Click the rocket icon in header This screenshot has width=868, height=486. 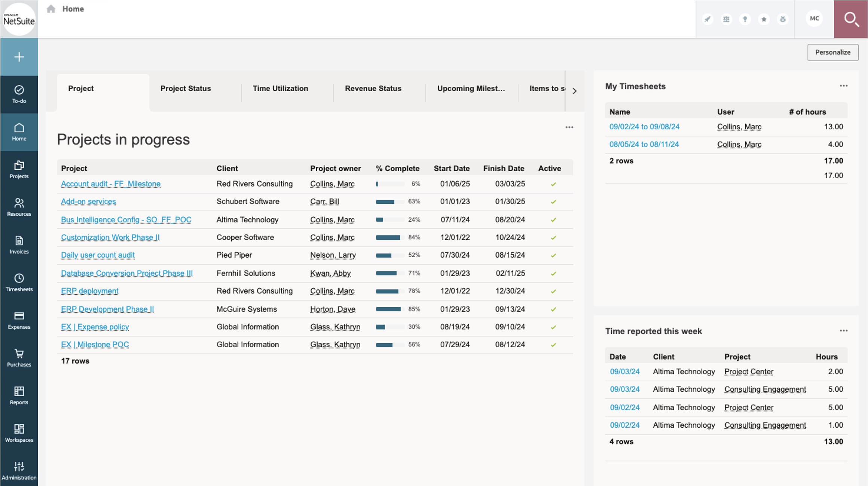[x=707, y=19]
